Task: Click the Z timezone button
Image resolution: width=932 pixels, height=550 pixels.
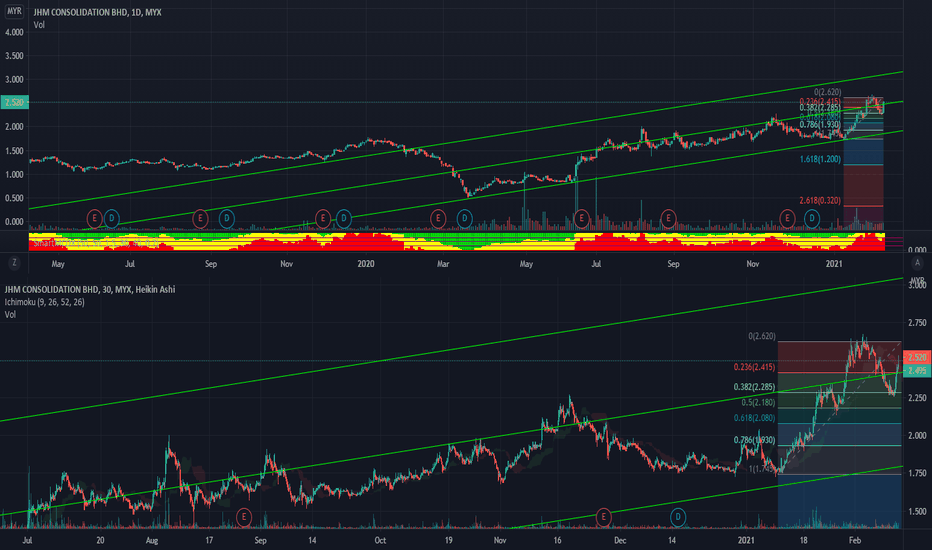Action: 14,263
